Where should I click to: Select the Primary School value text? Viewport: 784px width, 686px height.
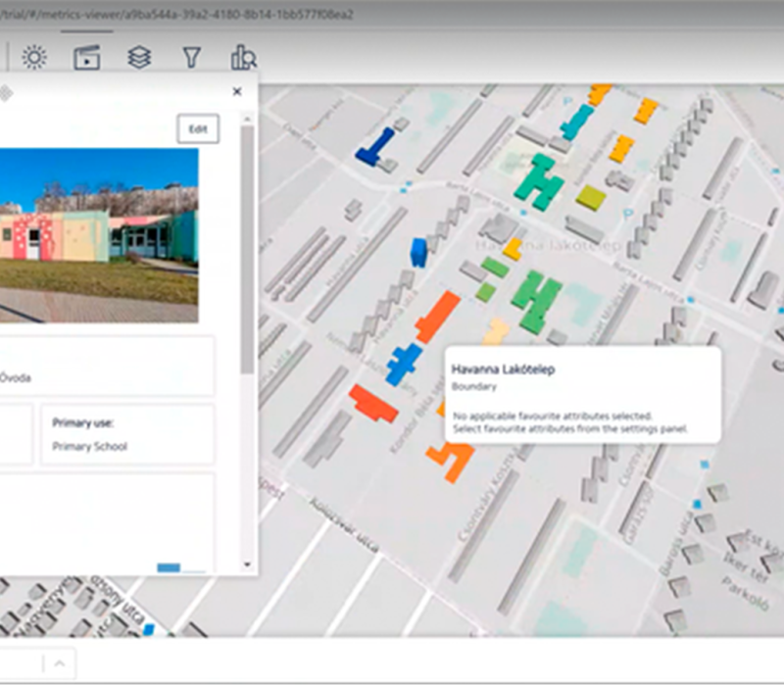click(89, 447)
